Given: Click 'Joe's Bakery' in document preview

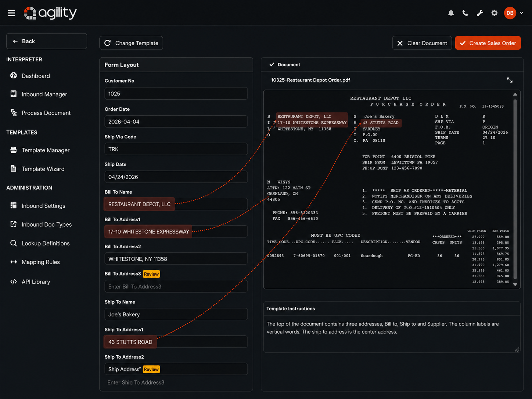Looking at the screenshot, I should (x=379, y=116).
